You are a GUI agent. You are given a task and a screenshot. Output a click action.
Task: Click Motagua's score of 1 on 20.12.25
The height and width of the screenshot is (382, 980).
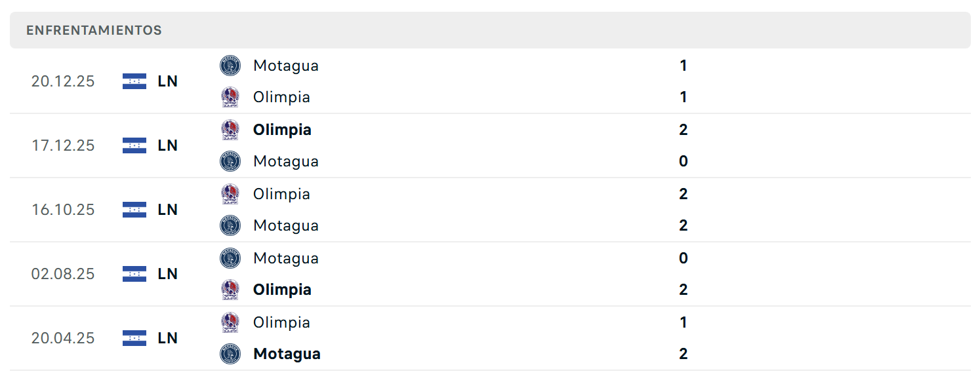click(684, 66)
